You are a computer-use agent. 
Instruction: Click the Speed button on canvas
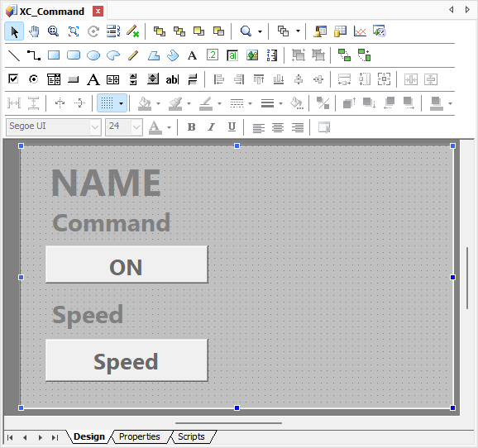coord(127,360)
